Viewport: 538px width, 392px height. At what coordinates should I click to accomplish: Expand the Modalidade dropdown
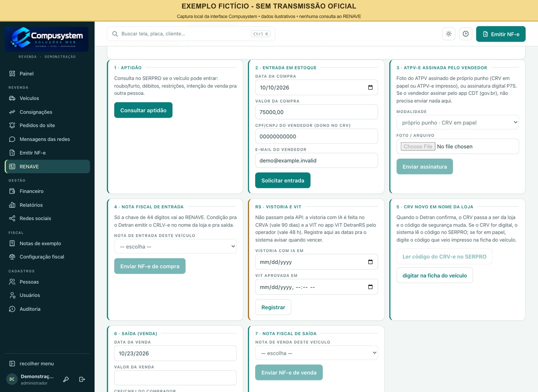click(458, 123)
